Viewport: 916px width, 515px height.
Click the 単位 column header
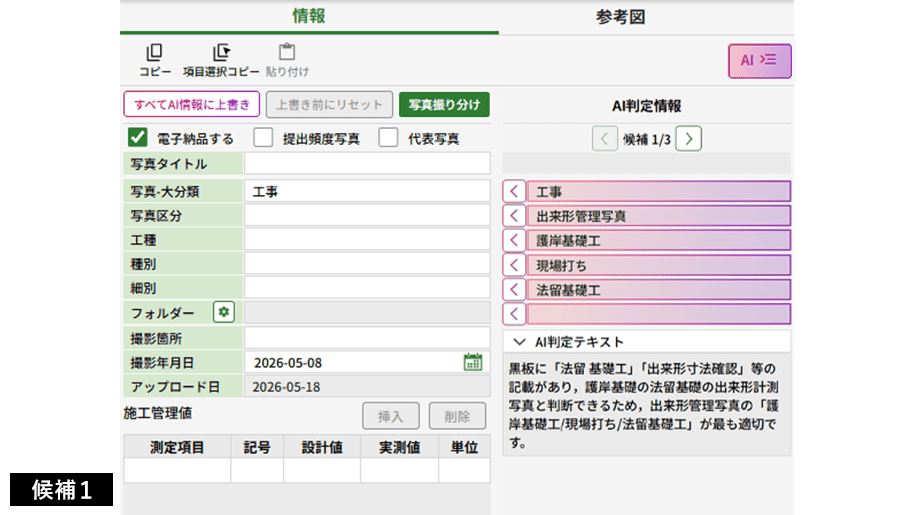tap(464, 447)
